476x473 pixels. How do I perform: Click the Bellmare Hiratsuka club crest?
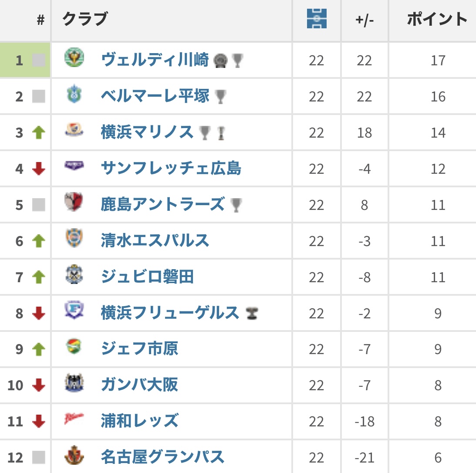[74, 95]
